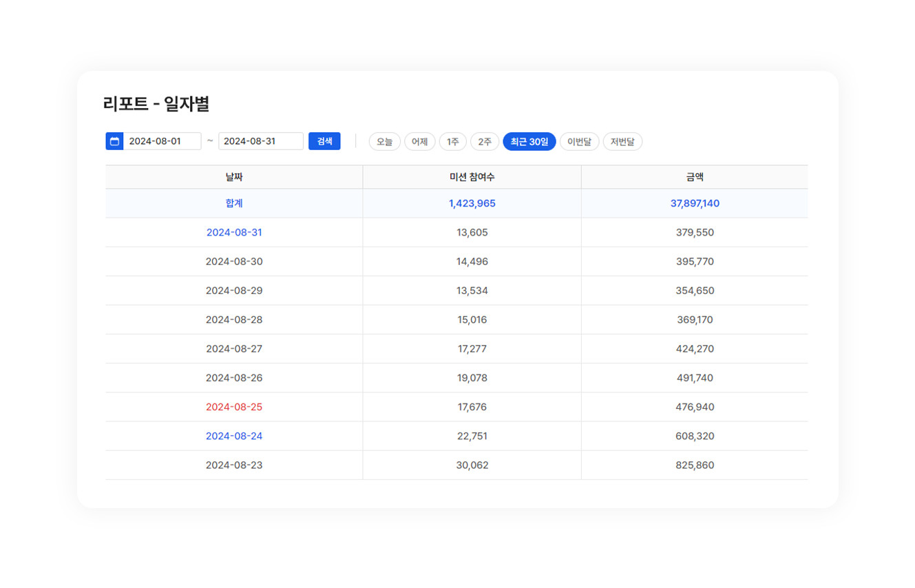Select the total amount 37,897,140

[695, 204]
